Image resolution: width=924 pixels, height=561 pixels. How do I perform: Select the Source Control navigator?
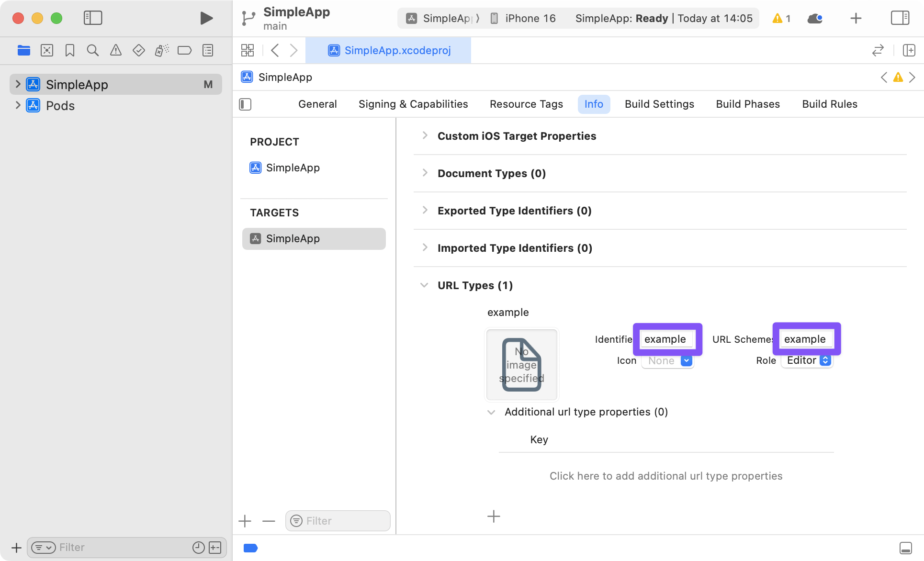pos(47,50)
